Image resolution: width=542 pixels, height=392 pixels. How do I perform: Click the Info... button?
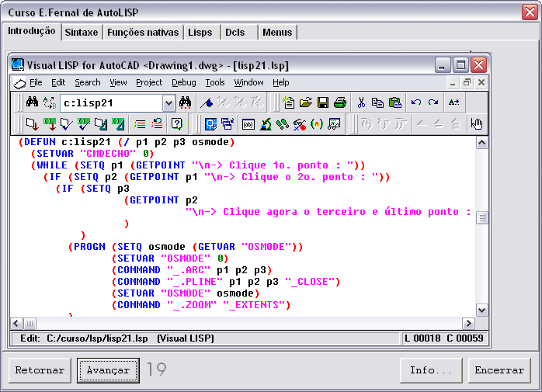coord(431,370)
